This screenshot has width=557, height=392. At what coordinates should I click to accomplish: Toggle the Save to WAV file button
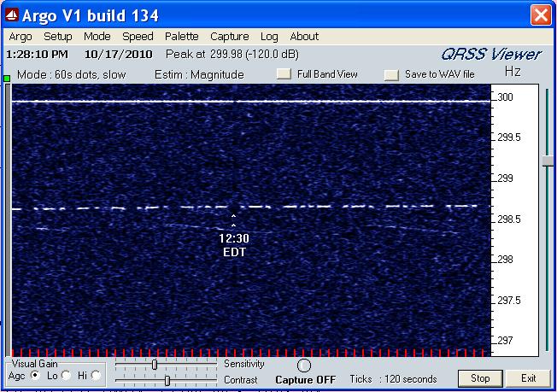tap(391, 75)
